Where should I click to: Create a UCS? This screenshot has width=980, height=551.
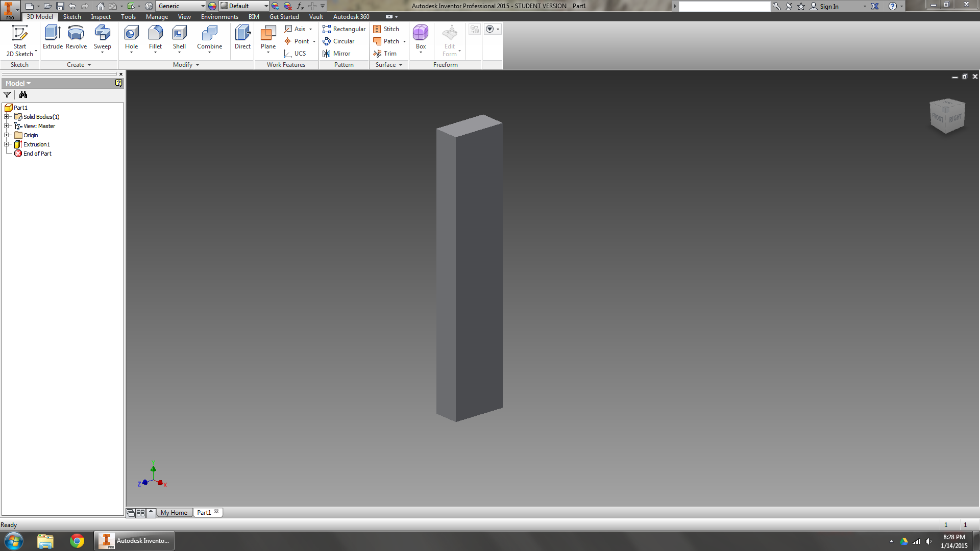pyautogui.click(x=295, y=54)
